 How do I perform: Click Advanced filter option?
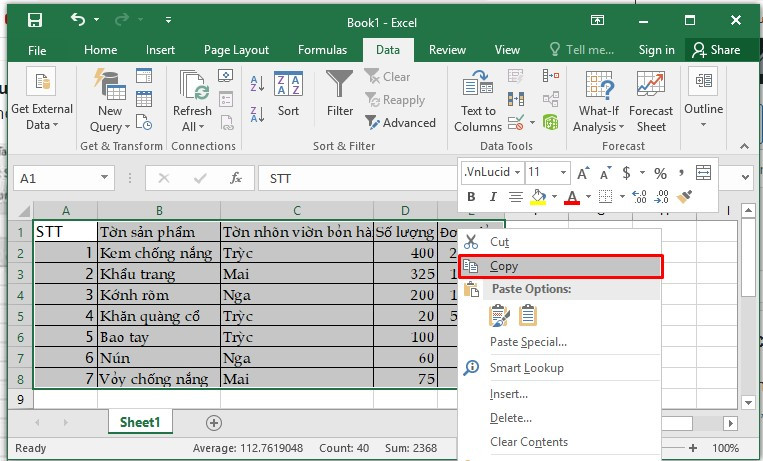tap(400, 123)
